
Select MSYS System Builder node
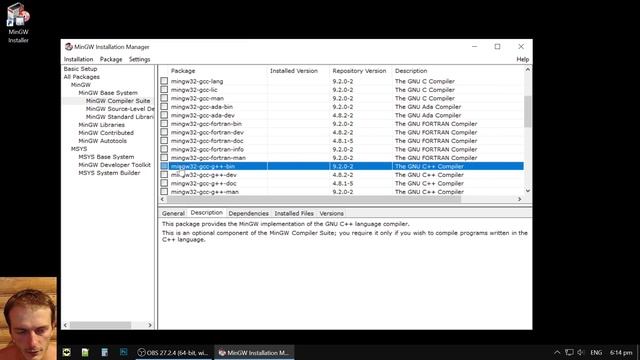(109, 173)
